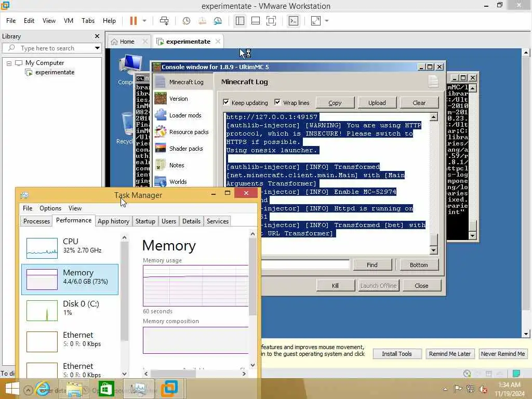Toggle the Keep updating checkbox
The width and height of the screenshot is (532, 399).
226,102
